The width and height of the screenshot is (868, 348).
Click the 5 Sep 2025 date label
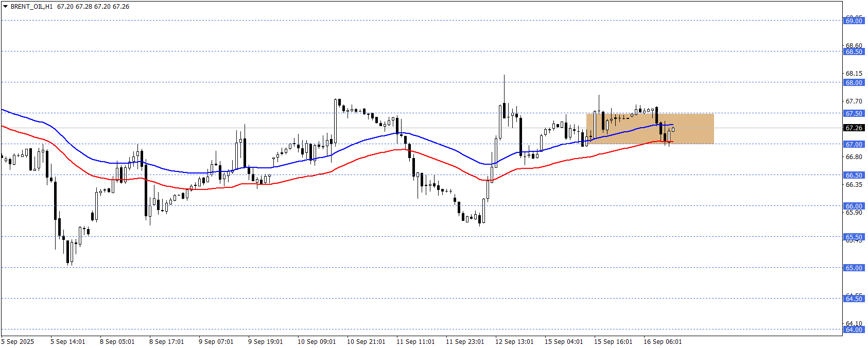tap(18, 342)
